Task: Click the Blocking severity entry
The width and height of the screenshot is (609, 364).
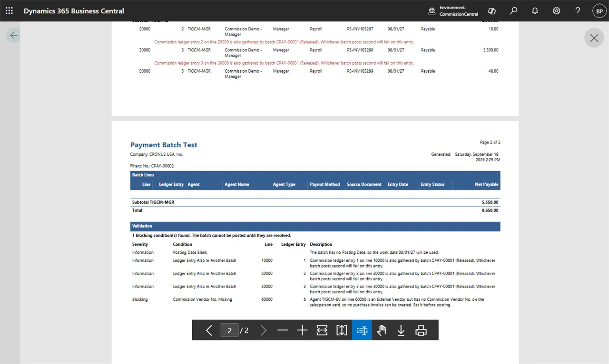Action: (x=140, y=299)
